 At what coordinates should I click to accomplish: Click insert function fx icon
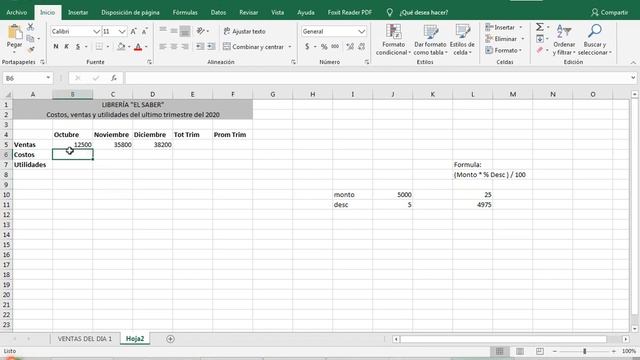click(x=114, y=78)
